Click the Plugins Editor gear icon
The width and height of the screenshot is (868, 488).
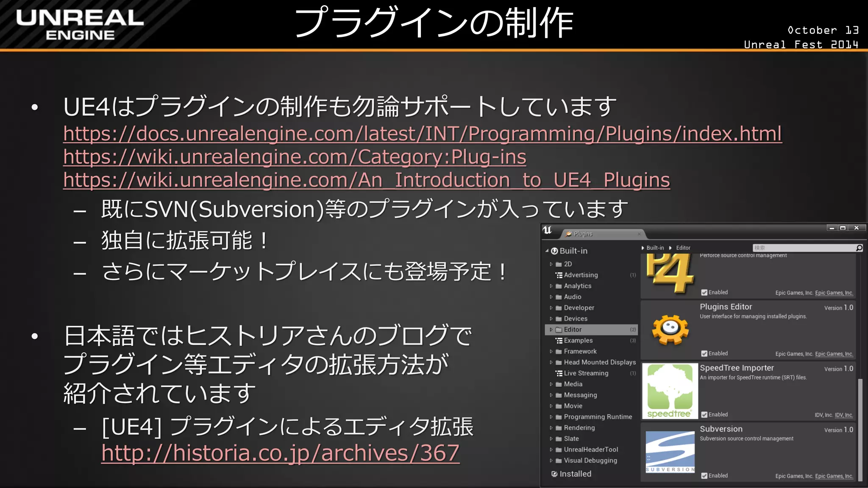(x=670, y=330)
